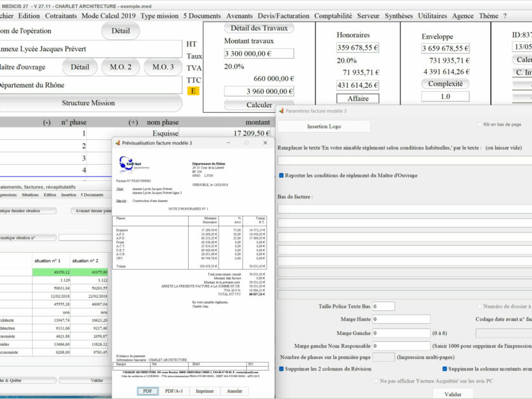Click Annuler in preview window
The height and width of the screenshot is (399, 532).
point(234,391)
